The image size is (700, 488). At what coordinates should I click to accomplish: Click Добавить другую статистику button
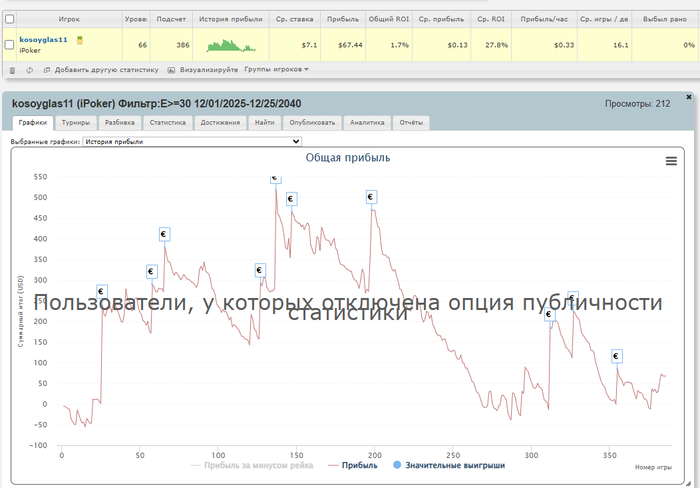[x=101, y=70]
